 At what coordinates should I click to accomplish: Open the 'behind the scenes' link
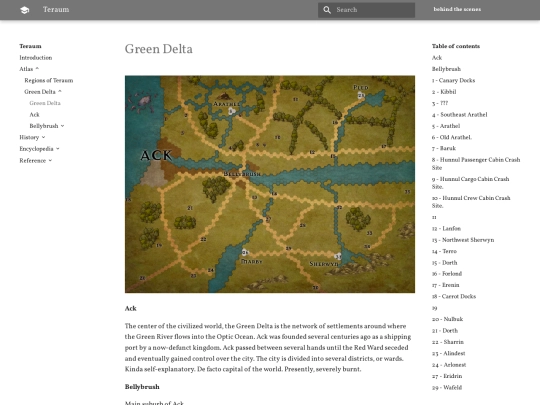click(457, 10)
